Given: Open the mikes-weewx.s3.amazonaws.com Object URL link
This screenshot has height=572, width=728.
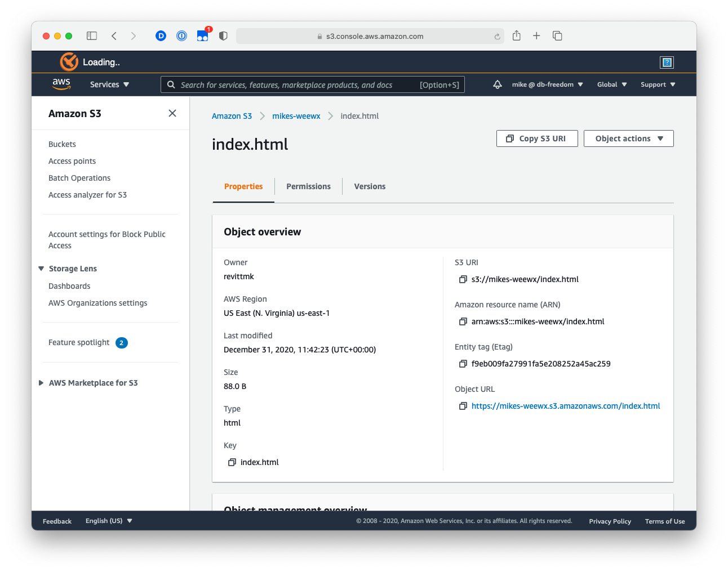Looking at the screenshot, I should coord(566,406).
